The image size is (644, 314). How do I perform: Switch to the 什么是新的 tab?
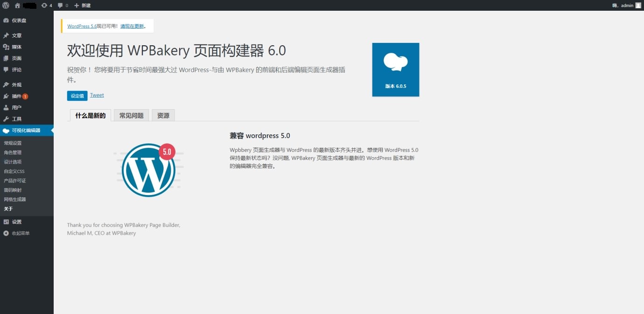[91, 115]
